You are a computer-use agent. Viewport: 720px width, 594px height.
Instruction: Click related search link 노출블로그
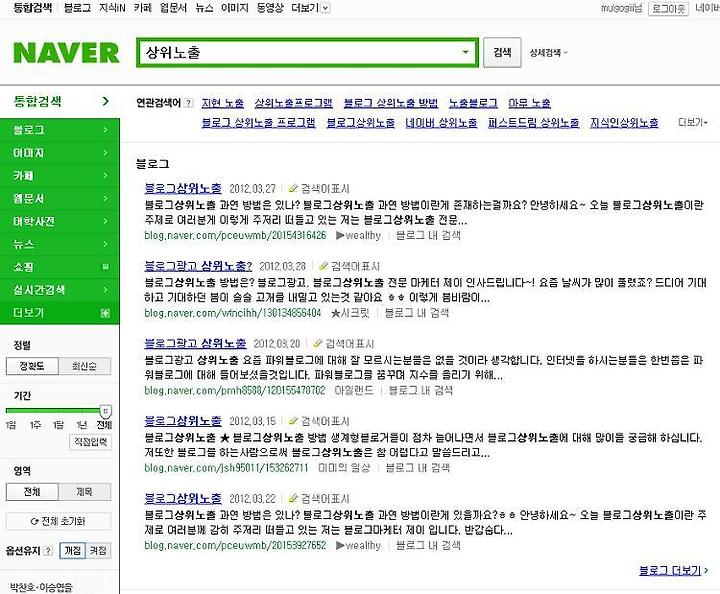[473, 103]
